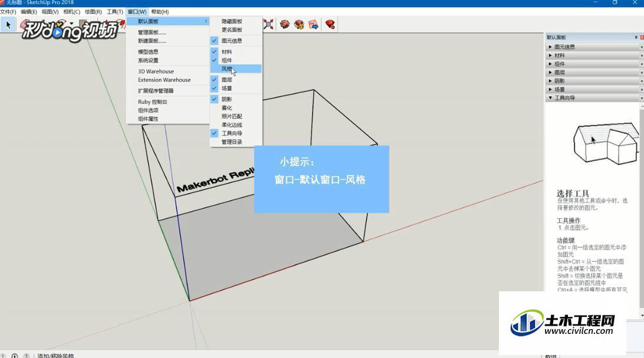The width and height of the screenshot is (644, 358).
Task: Expand the 材料 tray panel
Action: click(550, 55)
